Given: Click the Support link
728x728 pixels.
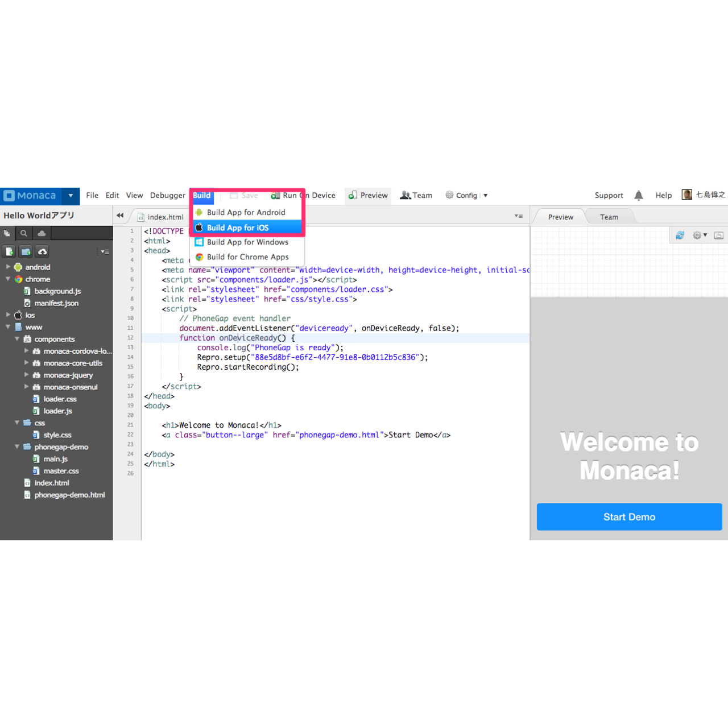Looking at the screenshot, I should point(609,196).
